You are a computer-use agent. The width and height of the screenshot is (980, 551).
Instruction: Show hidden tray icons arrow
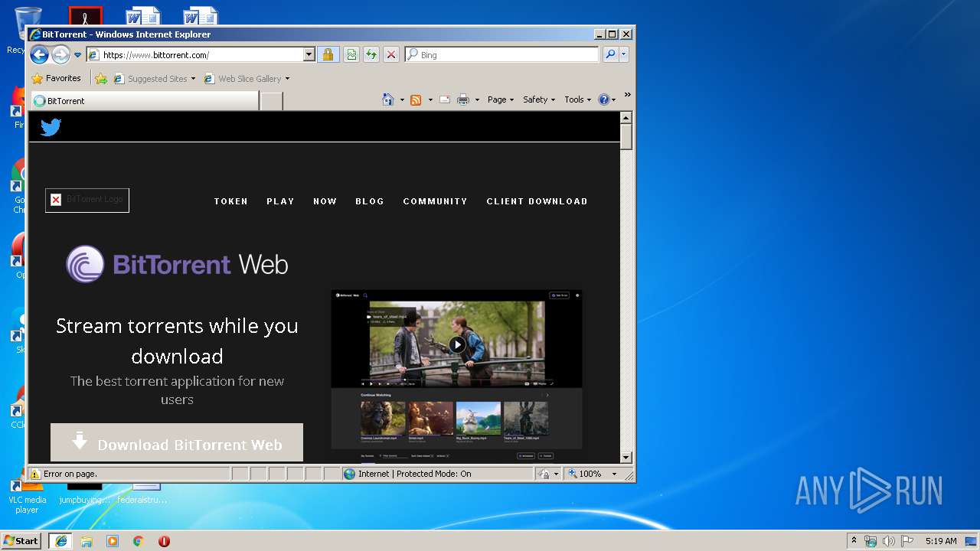[854, 540]
